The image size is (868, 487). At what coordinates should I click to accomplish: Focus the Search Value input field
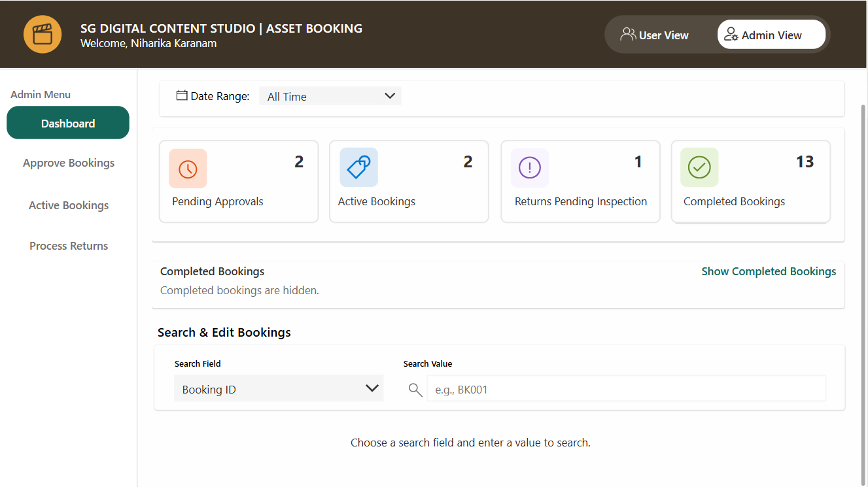pyautogui.click(x=627, y=388)
